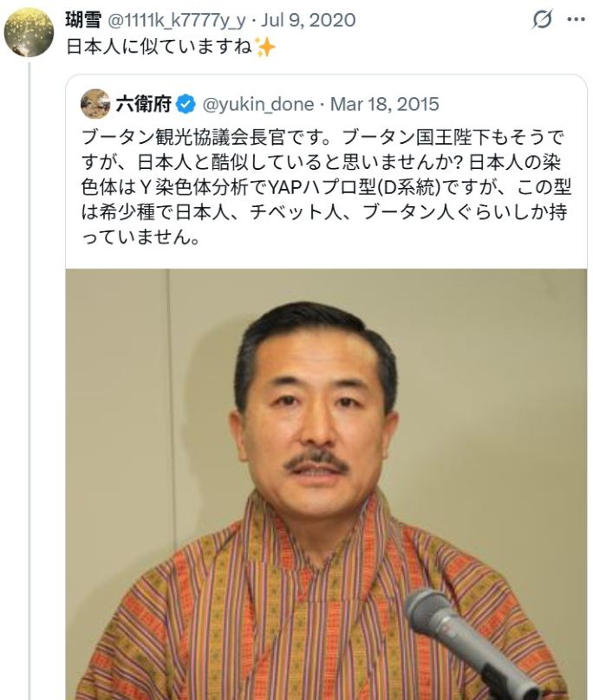Click the vertical thread connector line
The width and height of the screenshot is (593, 700).
[x=29, y=381]
